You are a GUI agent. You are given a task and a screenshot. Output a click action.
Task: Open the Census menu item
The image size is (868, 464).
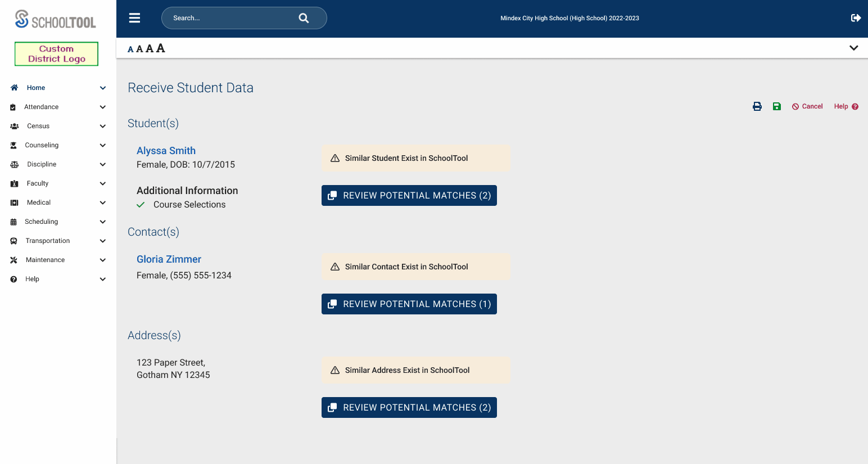pos(38,126)
